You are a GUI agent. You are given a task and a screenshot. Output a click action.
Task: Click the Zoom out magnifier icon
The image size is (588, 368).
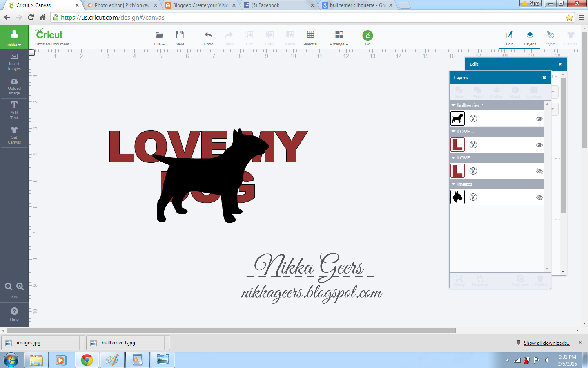tap(9, 287)
